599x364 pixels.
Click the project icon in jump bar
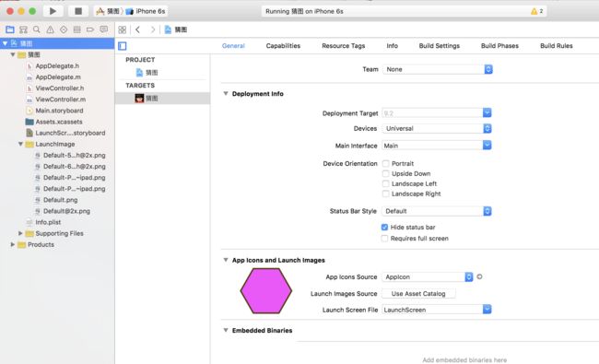pyautogui.click(x=168, y=29)
